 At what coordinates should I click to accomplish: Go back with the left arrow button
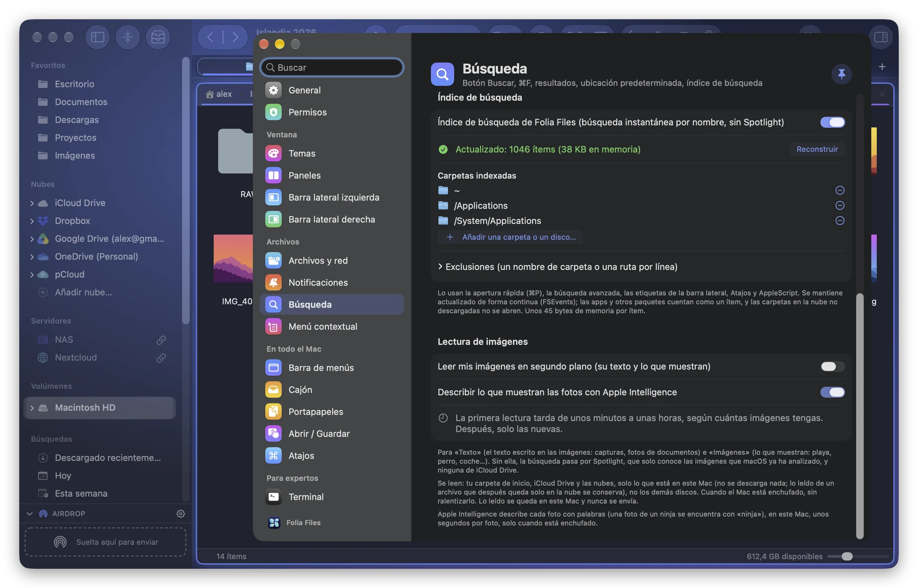coord(210,37)
